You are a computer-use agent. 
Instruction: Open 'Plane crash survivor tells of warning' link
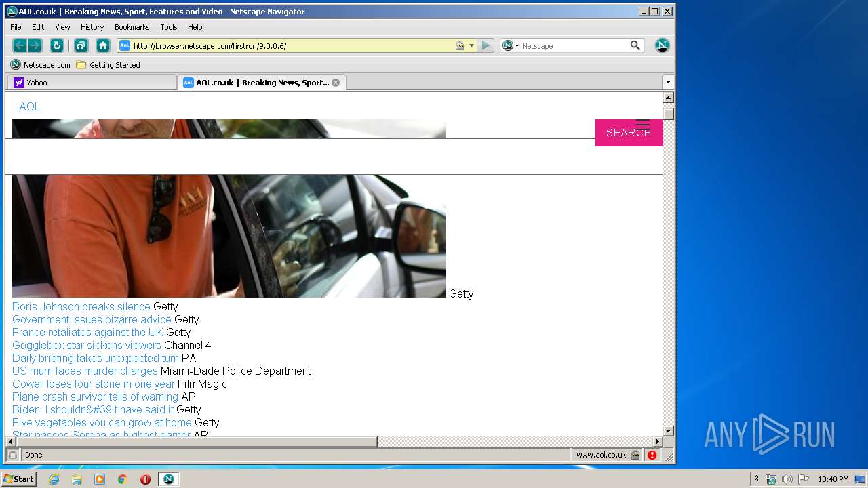click(95, 396)
